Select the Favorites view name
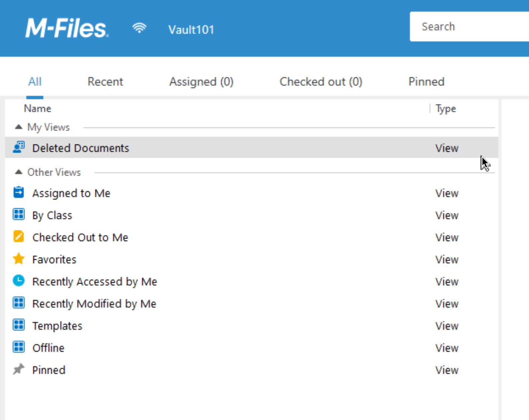This screenshot has height=420, width=529. [x=54, y=259]
